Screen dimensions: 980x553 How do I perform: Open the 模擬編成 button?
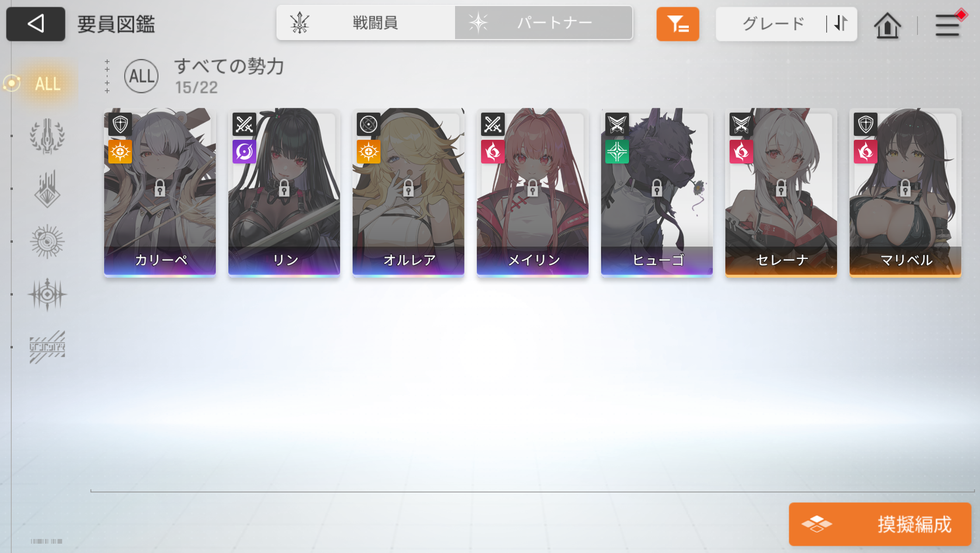point(880,524)
